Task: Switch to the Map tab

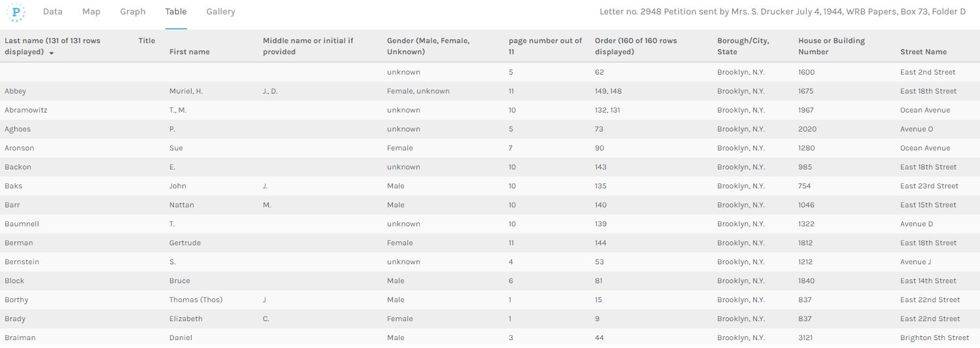Action: click(92, 12)
